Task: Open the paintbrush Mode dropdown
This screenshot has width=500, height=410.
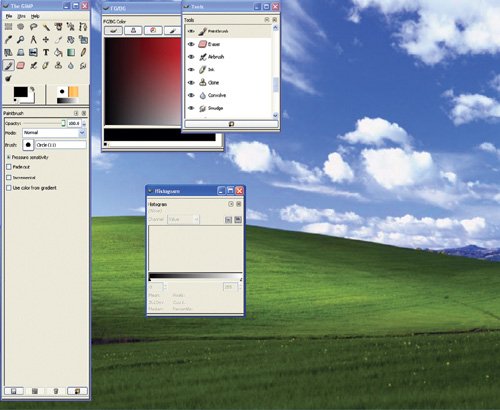Action: [54, 133]
